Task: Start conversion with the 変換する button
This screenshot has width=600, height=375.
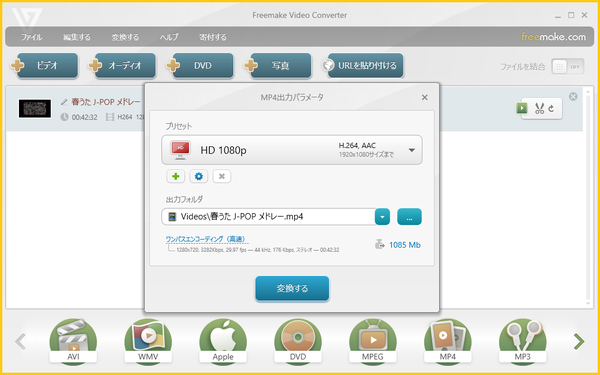Action: click(x=292, y=288)
